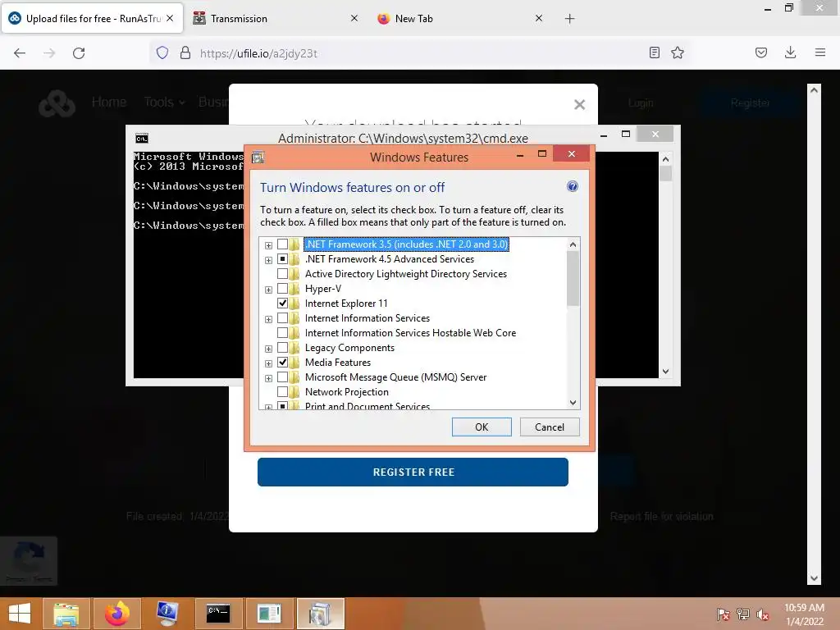Switch to cmd taskbar icon
This screenshot has height=630, width=840.
(x=218, y=614)
